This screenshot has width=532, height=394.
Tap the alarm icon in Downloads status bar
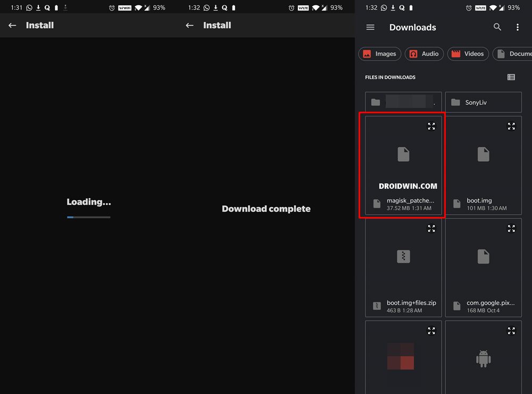point(469,8)
